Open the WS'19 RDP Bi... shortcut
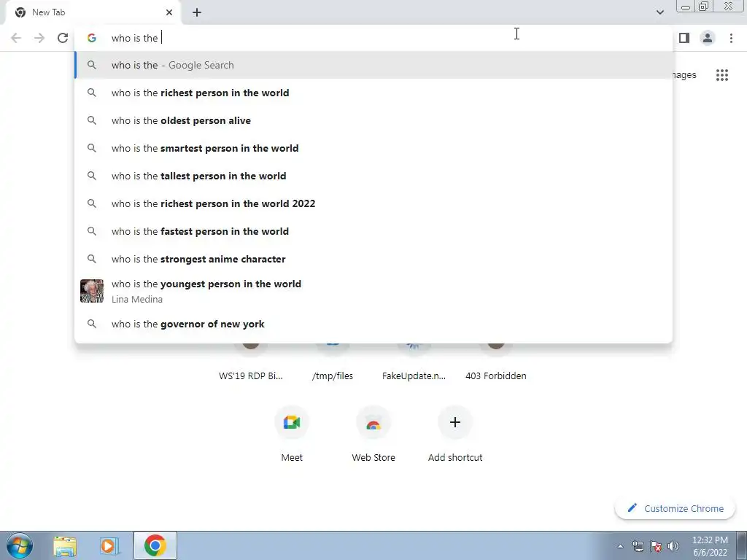Screen dimensions: 747x560 coord(251,362)
